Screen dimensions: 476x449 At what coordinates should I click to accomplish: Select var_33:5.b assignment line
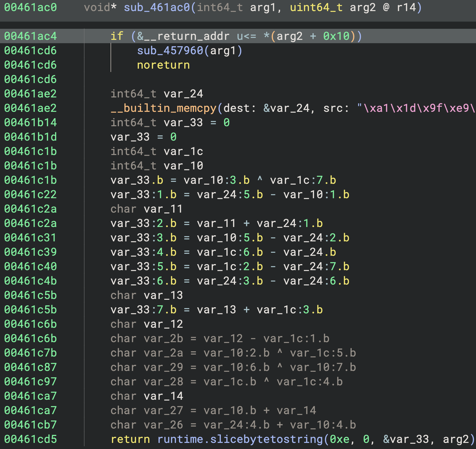[230, 267]
